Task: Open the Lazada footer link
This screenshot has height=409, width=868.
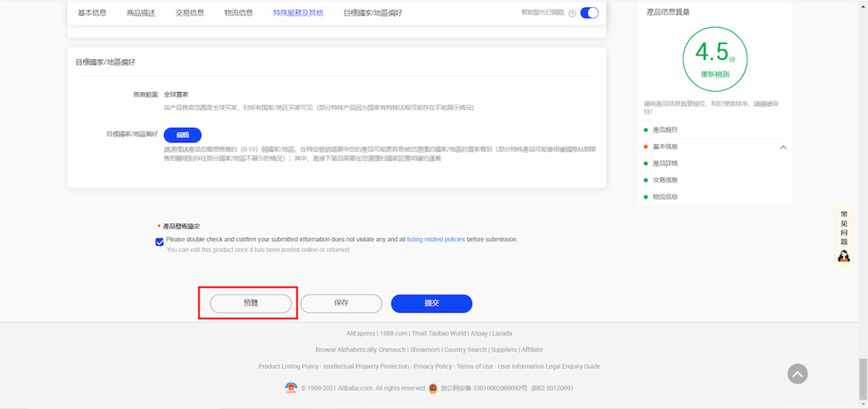Action: [x=502, y=333]
